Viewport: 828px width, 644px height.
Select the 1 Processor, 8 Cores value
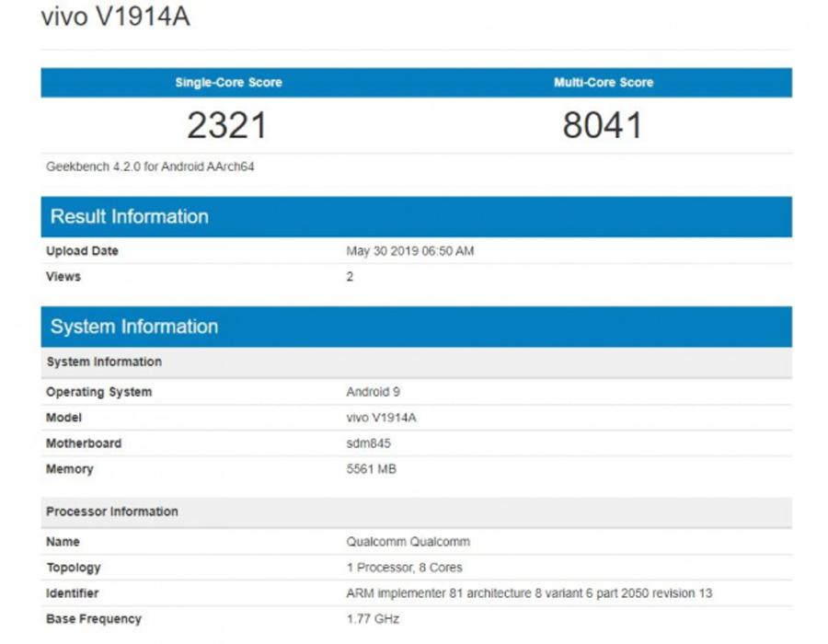(405, 568)
